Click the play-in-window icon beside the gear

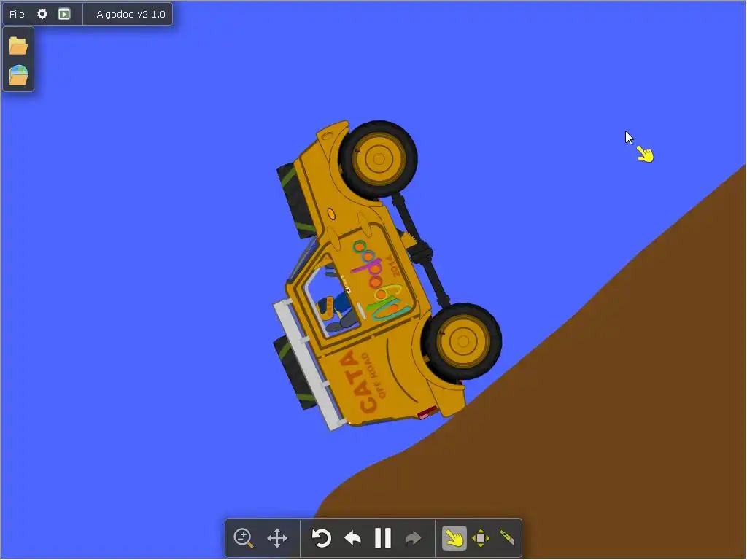pyautogui.click(x=64, y=14)
